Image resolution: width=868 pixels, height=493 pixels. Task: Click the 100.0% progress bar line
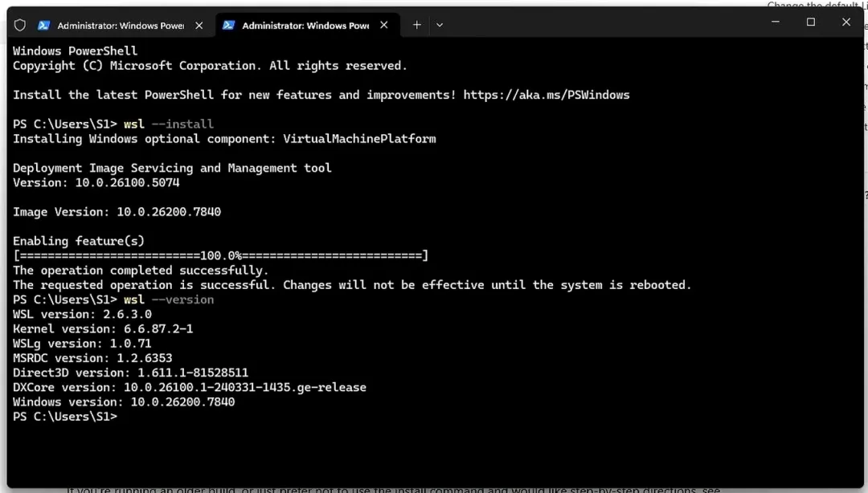tap(220, 255)
